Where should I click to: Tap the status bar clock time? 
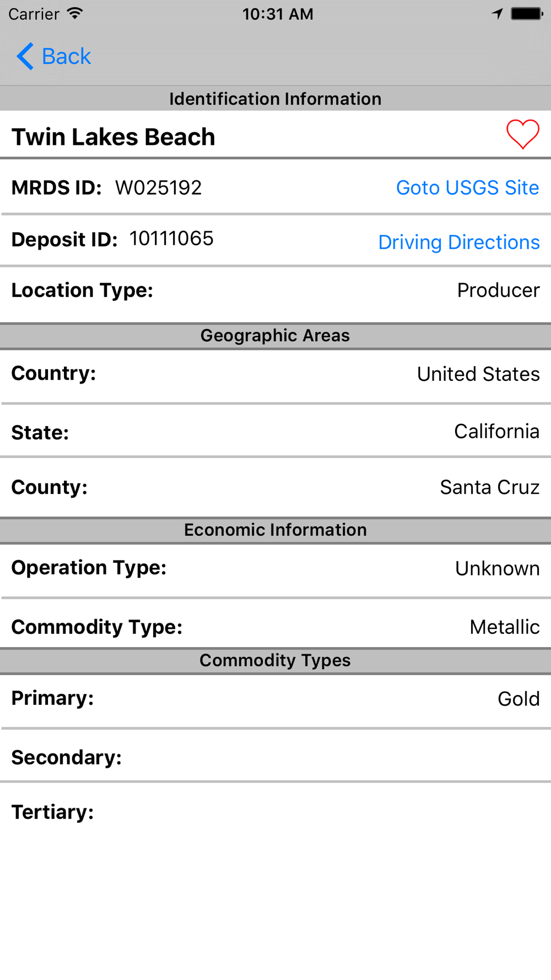coord(278,14)
